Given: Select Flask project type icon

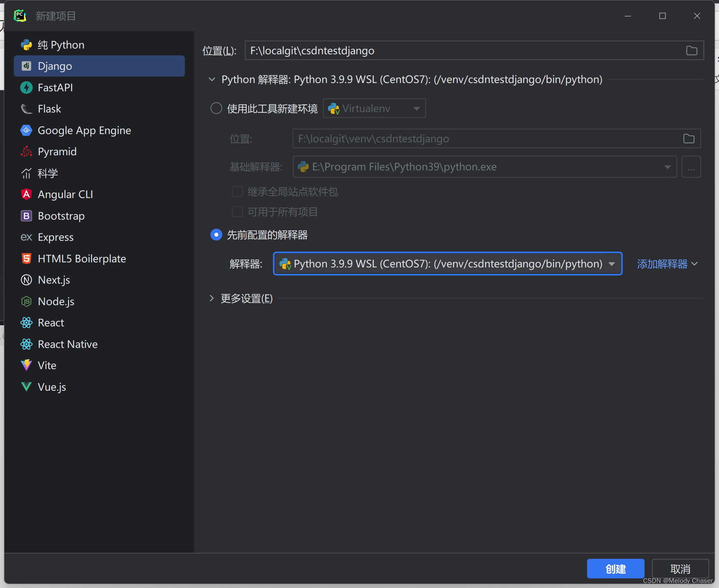Looking at the screenshot, I should [26, 109].
